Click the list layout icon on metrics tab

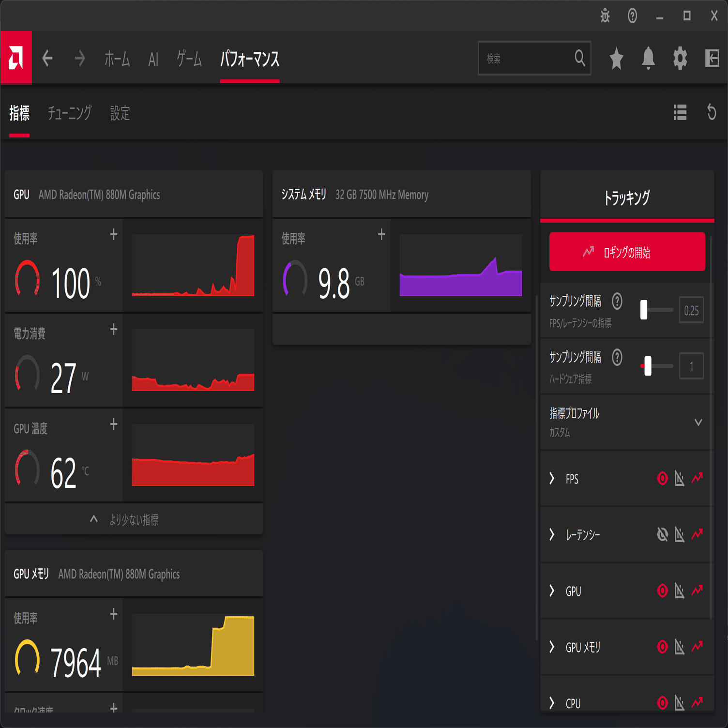pos(680,112)
